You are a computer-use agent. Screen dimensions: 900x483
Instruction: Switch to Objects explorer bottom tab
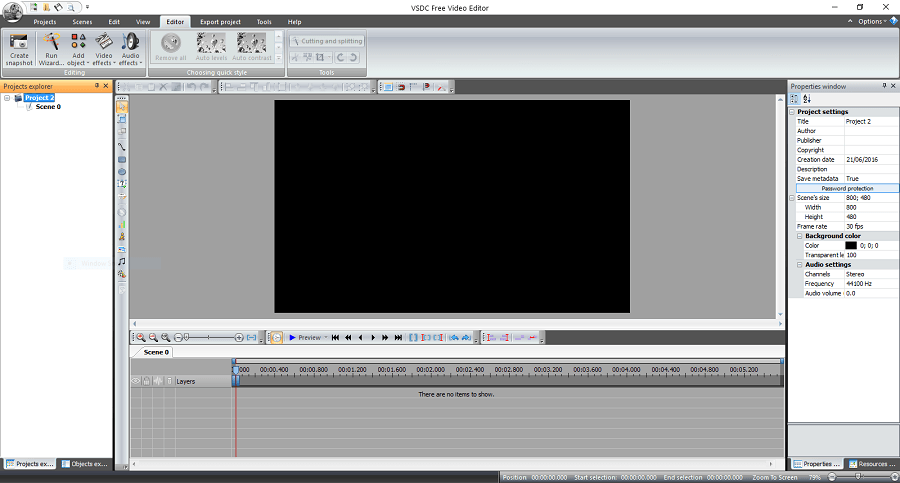pyautogui.click(x=85, y=463)
